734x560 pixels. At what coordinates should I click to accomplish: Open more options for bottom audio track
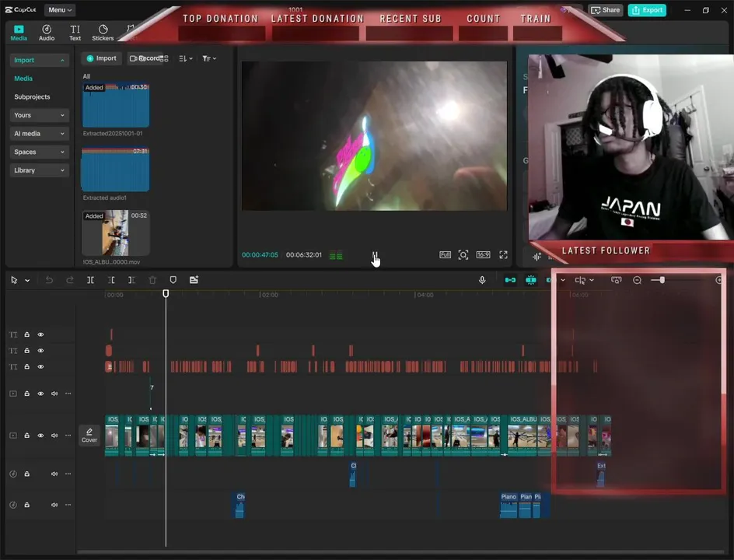click(68, 504)
